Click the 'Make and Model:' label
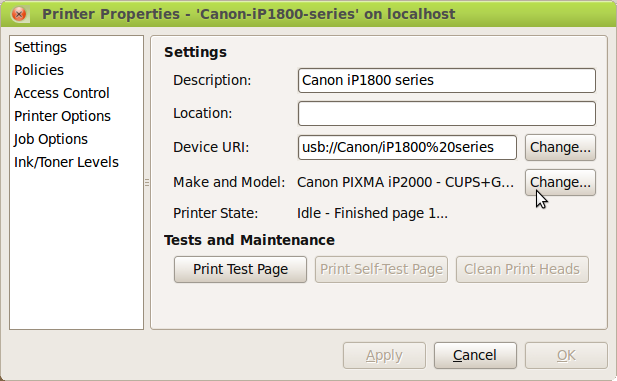 tap(229, 182)
